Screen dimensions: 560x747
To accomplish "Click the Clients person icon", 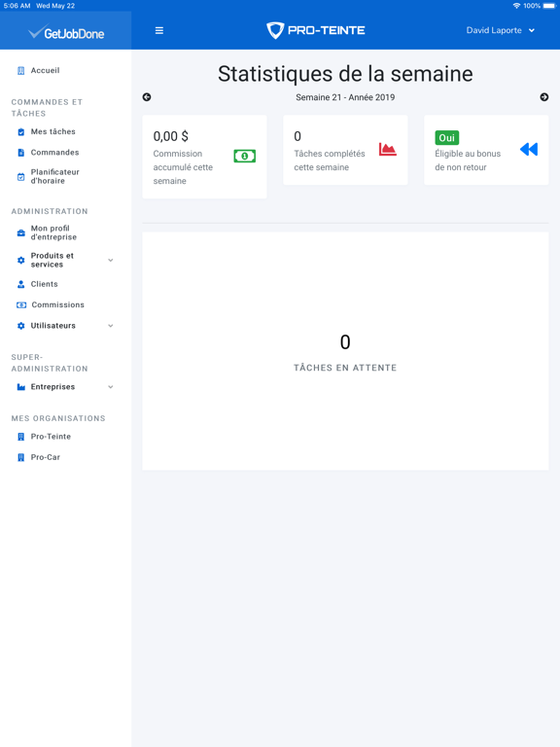I will (21, 284).
